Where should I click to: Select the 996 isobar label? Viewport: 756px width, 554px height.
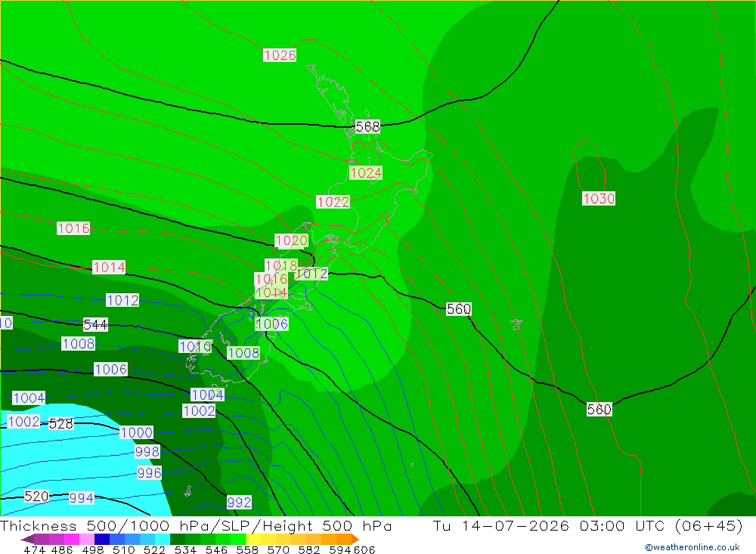[149, 472]
